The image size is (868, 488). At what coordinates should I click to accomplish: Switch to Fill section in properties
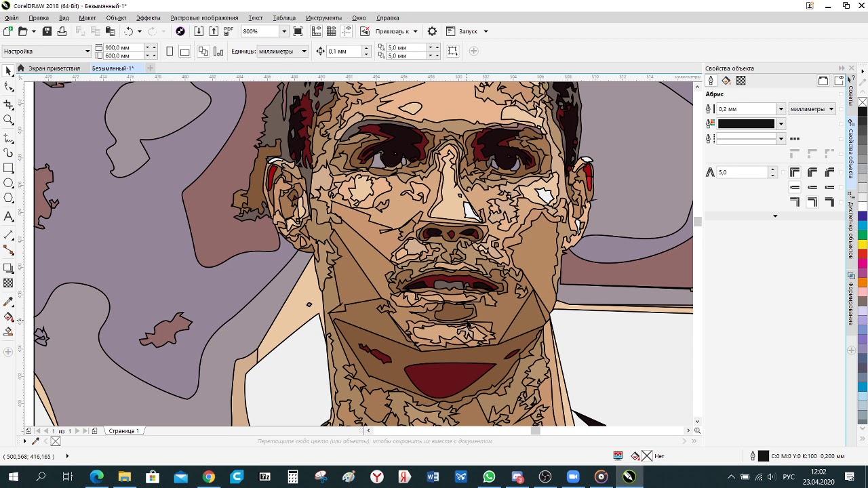click(726, 81)
